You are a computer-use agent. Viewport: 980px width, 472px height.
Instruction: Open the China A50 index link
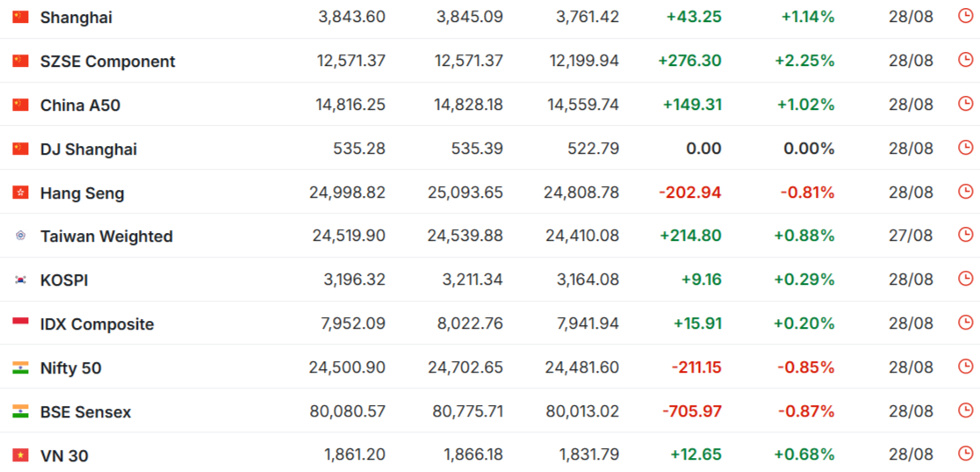[80, 105]
